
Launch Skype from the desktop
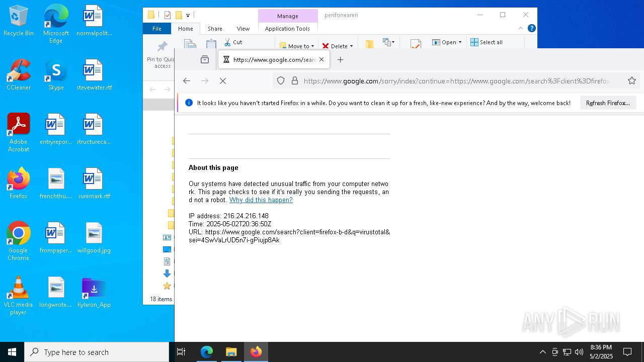[56, 75]
